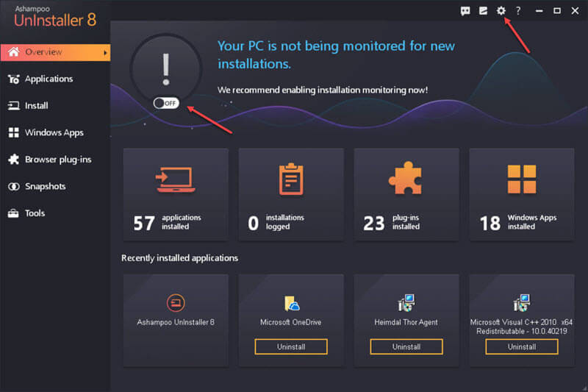Click the Visual C++ 2010 Redistributable icon
Image resolution: width=588 pixels, height=392 pixels.
(522, 303)
